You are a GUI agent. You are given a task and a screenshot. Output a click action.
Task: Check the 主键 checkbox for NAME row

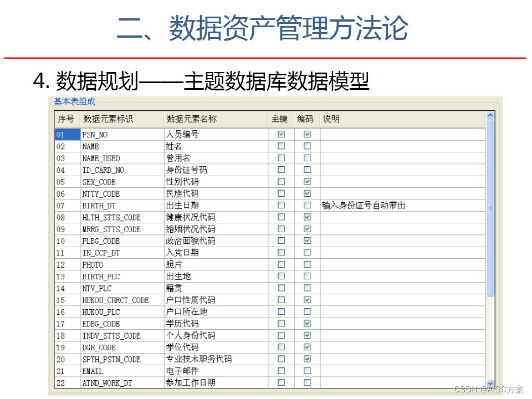click(282, 146)
